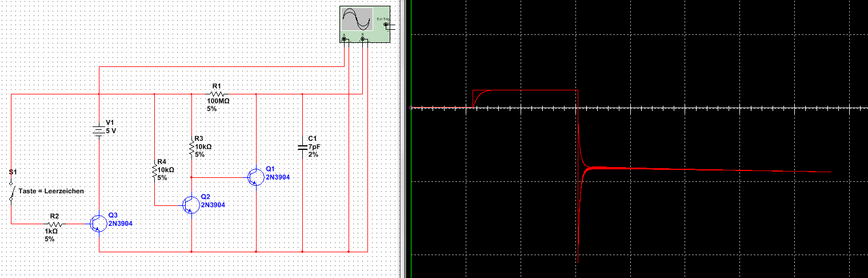Select capacitor C1 symbol
Viewport: 868px width, 278px height.
coord(302,148)
